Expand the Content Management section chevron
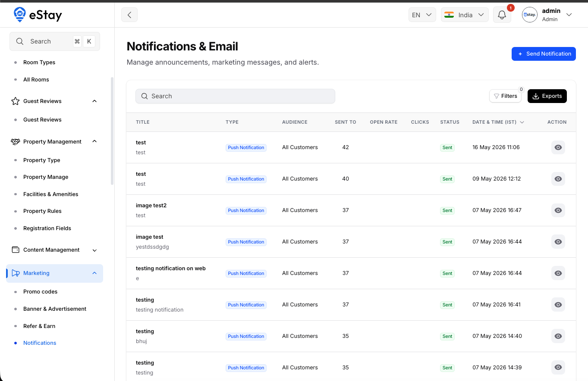Viewport: 588px width, 381px height. pyautogui.click(x=94, y=250)
